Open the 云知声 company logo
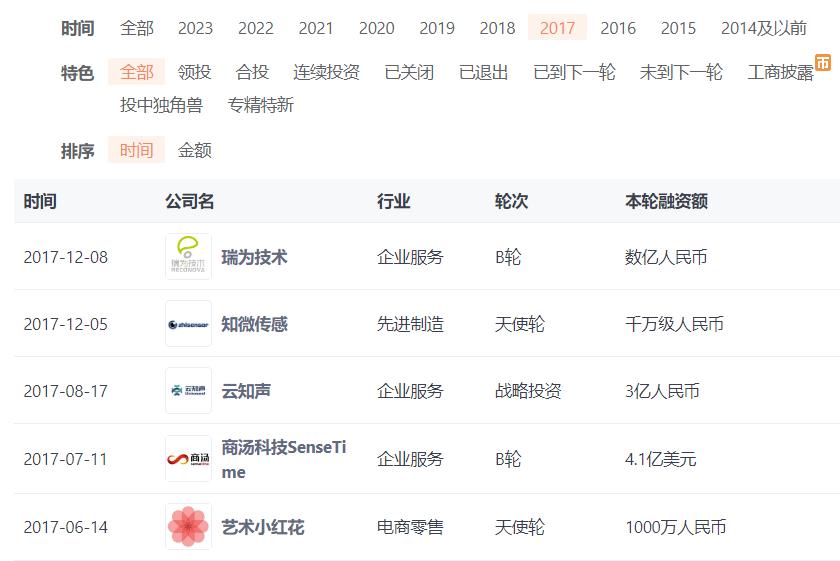 [188, 391]
